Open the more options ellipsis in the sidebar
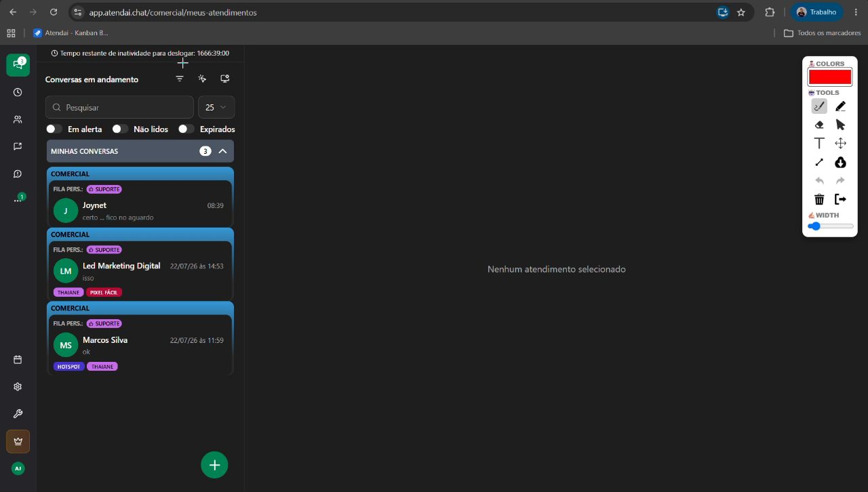Screen dimensions: 868x492 pos(18,201)
